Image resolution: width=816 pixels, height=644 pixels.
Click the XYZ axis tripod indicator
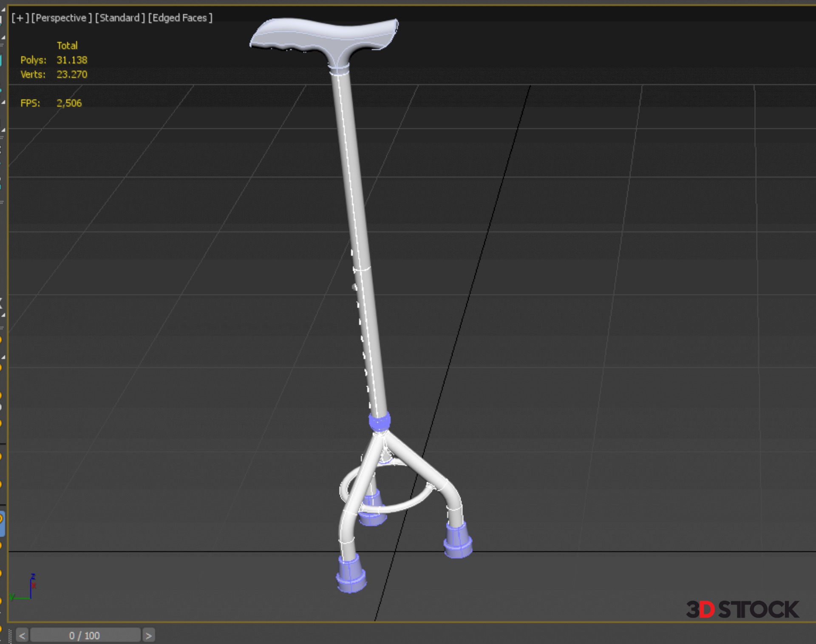[25, 588]
